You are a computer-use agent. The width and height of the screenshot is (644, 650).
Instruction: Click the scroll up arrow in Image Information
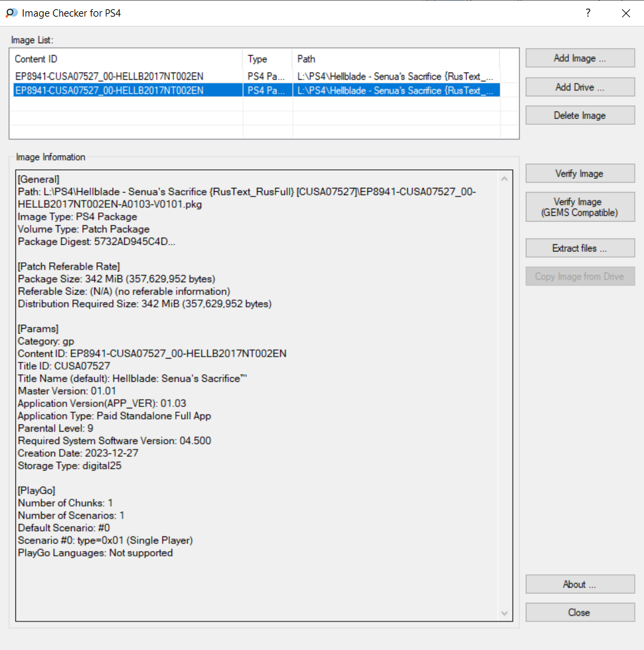click(505, 179)
